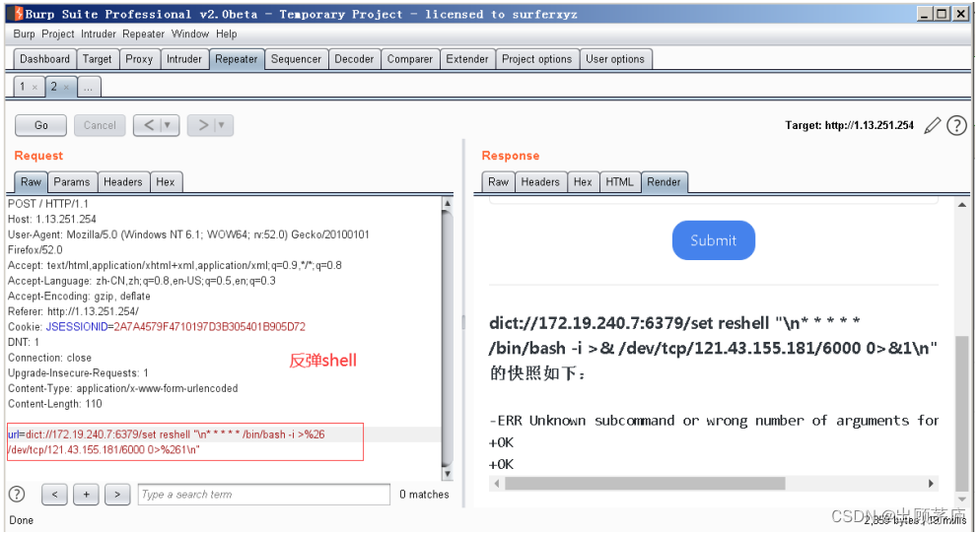Click the Cancel button
This screenshot has width=980, height=534.
[x=100, y=125]
